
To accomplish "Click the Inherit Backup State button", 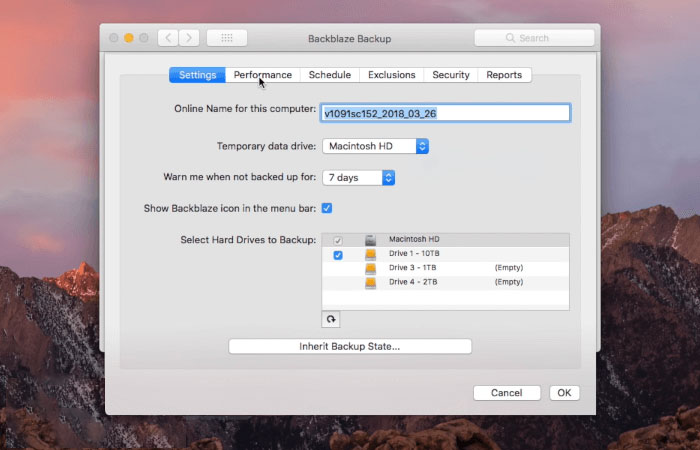I will click(x=350, y=346).
